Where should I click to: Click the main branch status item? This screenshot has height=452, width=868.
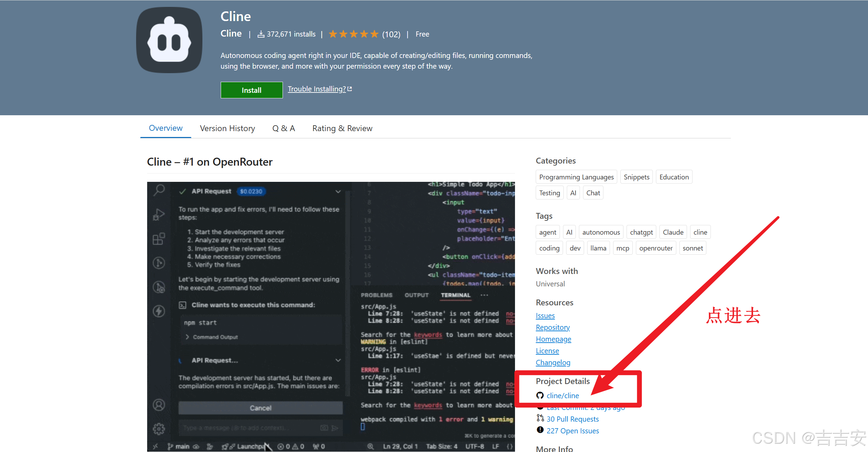point(179,446)
